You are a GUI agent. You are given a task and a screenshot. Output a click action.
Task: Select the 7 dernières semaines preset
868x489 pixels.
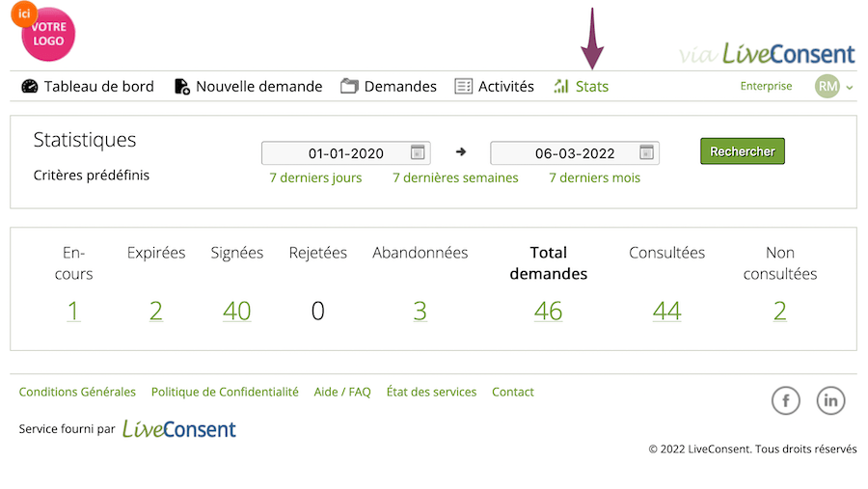point(455,177)
